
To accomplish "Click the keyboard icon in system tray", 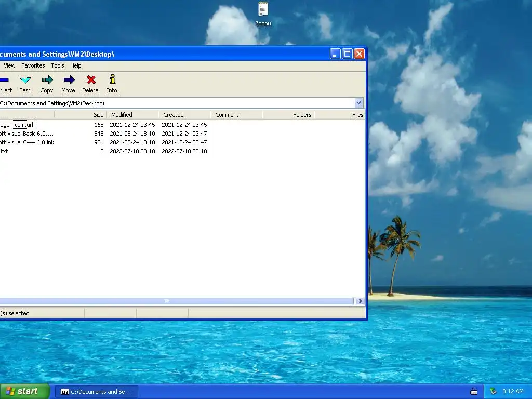I will 474,392.
